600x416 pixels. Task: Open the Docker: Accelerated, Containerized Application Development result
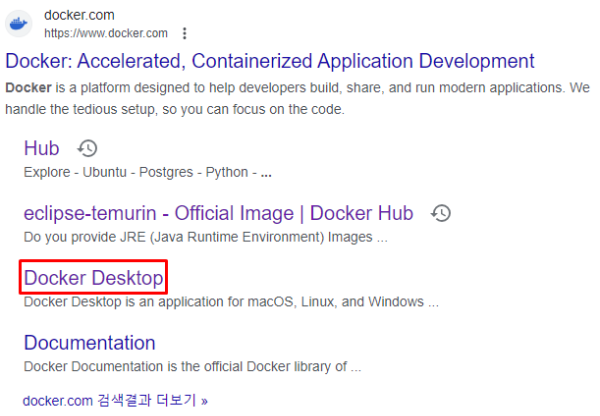[270, 61]
